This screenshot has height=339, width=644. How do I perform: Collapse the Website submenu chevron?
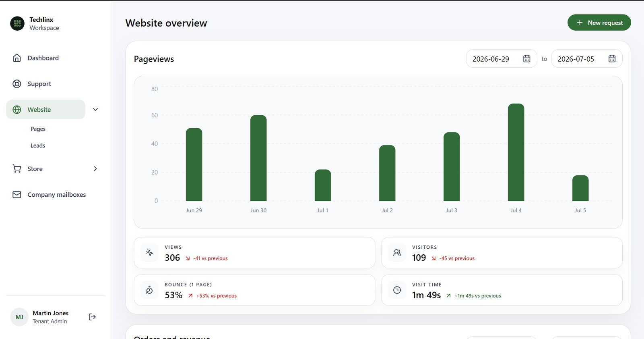click(95, 110)
